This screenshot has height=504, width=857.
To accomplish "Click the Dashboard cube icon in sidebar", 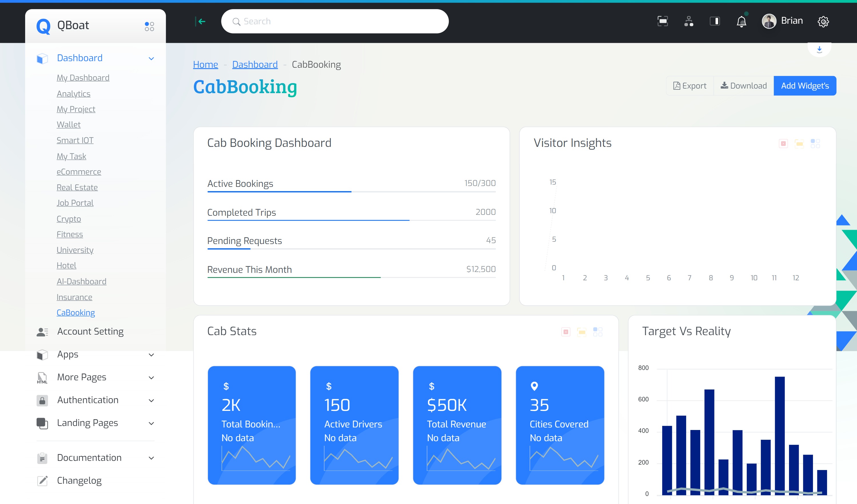I will click(x=42, y=58).
